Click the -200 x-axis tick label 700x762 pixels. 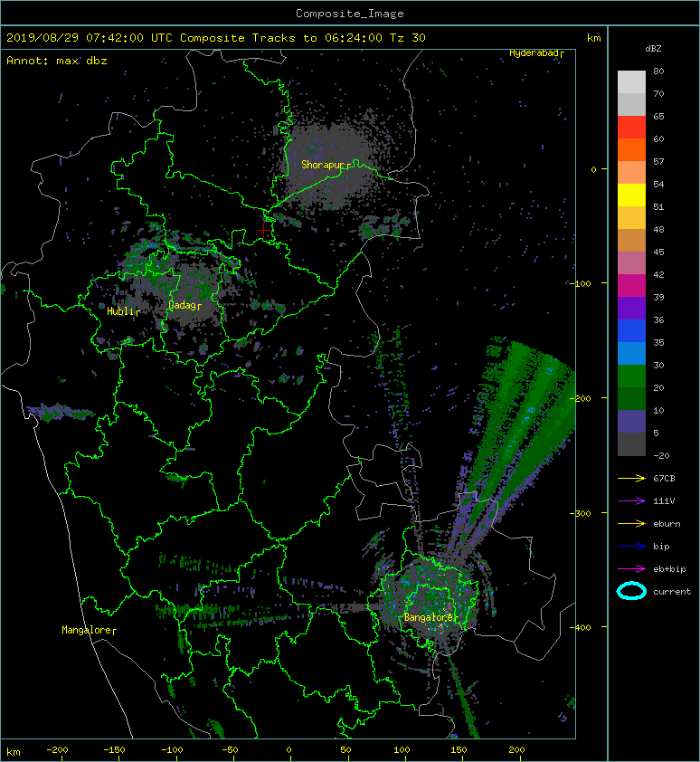point(57,750)
